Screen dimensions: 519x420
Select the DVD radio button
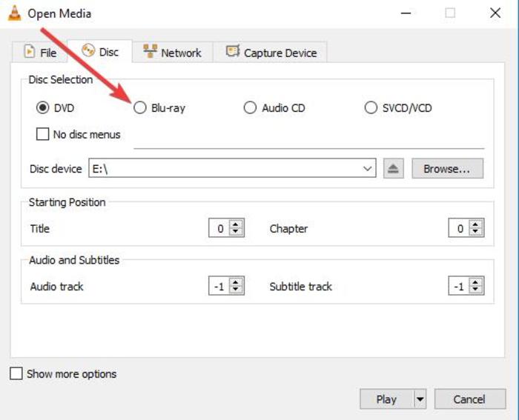(43, 108)
